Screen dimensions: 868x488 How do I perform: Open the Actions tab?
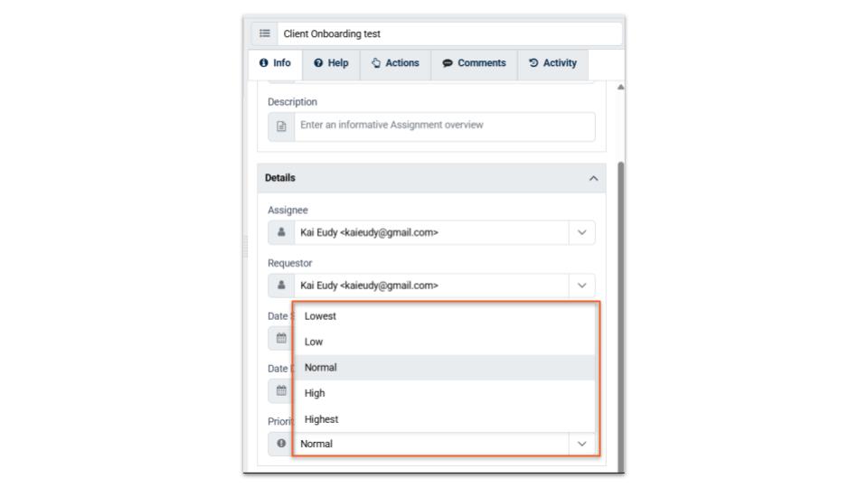(396, 63)
